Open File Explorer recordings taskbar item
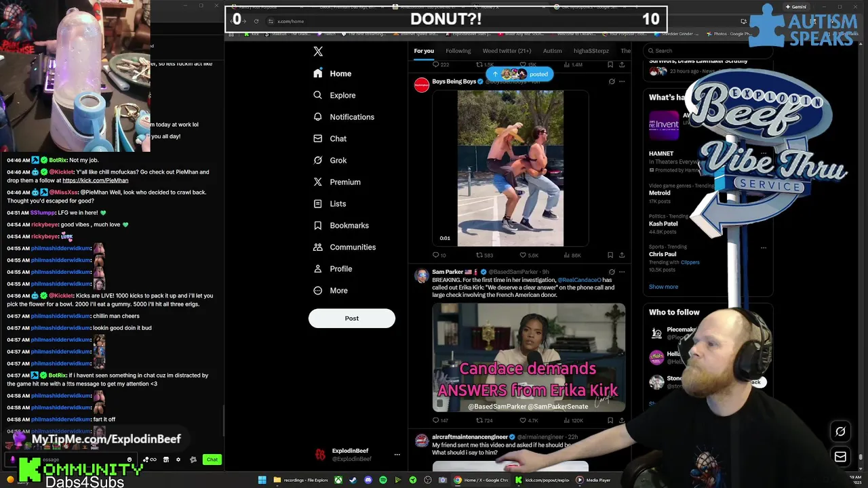Image resolution: width=868 pixels, height=488 pixels. click(300, 480)
